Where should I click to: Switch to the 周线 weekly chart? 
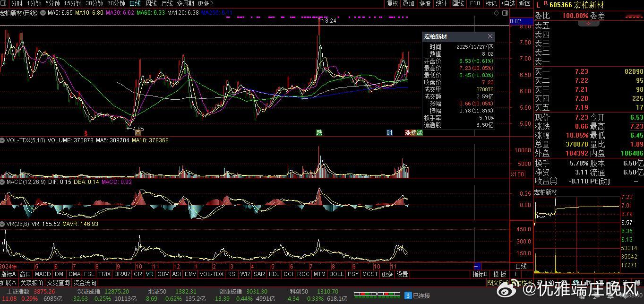tap(151, 3)
